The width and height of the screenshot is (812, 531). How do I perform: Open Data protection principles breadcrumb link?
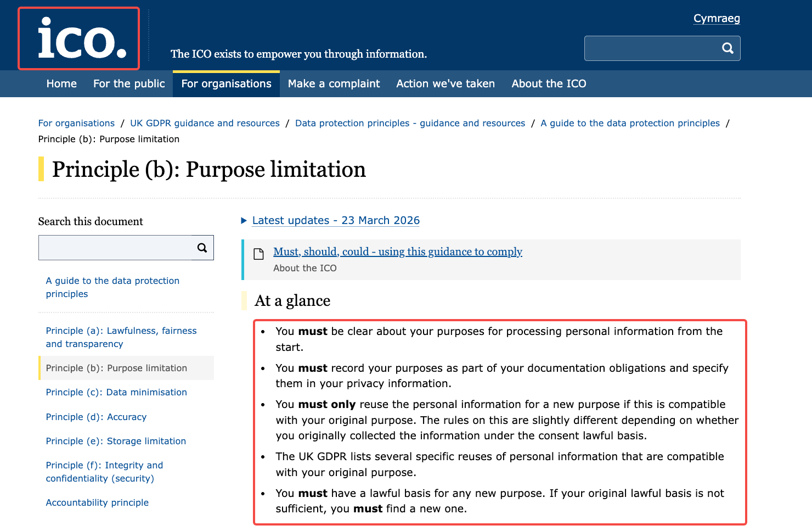point(410,123)
